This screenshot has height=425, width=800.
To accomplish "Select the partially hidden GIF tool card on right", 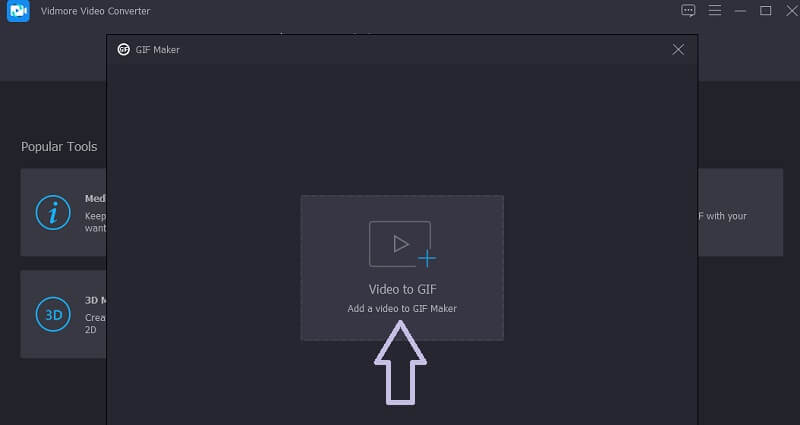I will point(740,212).
